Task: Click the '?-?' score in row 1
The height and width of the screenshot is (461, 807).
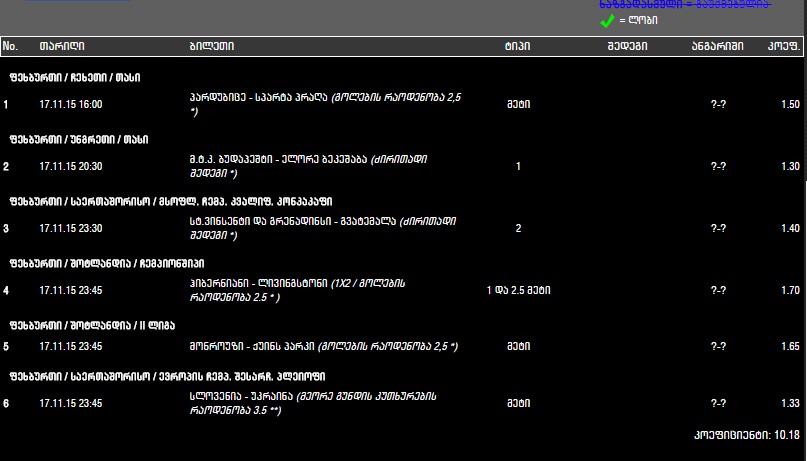Action: click(718, 104)
